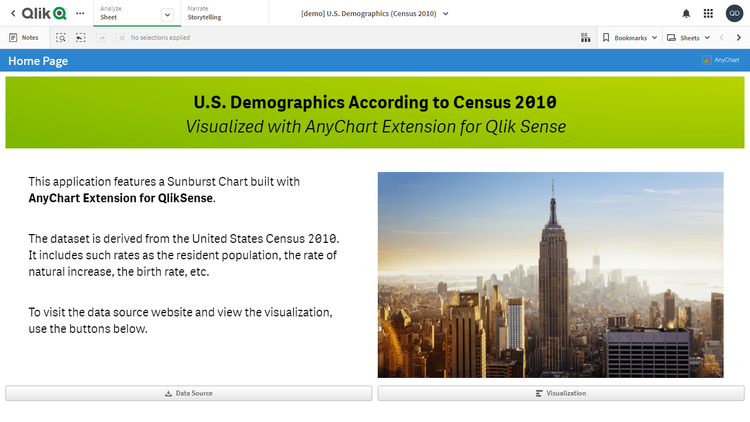Open the notifications bell

click(x=686, y=13)
